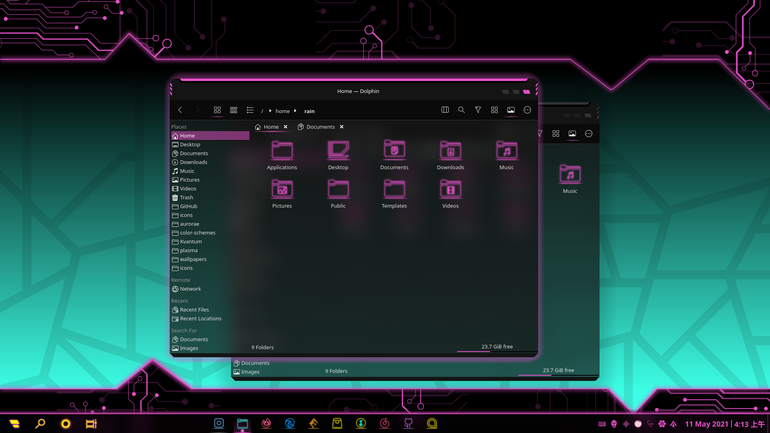
Task: Switch to icons view mode in toolbar
Action: coord(217,110)
